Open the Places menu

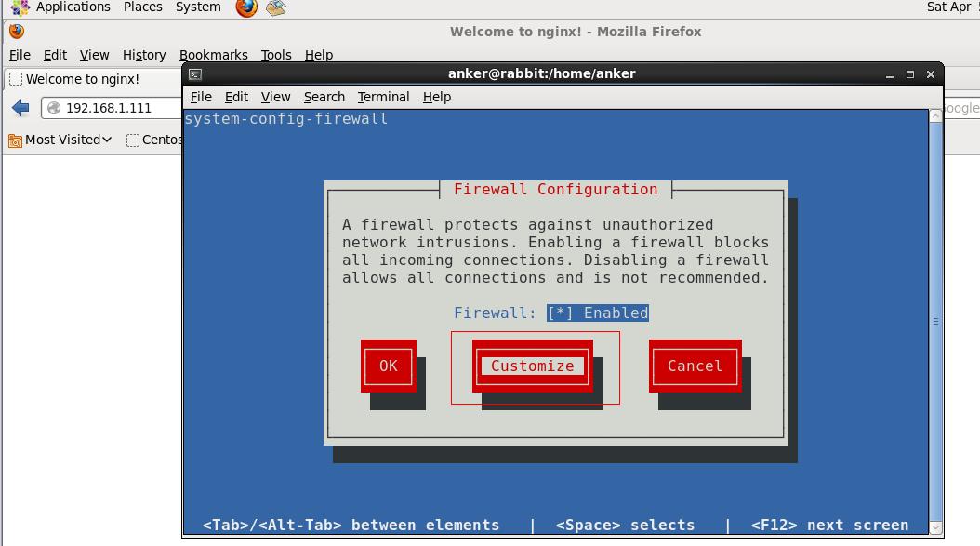pos(142,7)
